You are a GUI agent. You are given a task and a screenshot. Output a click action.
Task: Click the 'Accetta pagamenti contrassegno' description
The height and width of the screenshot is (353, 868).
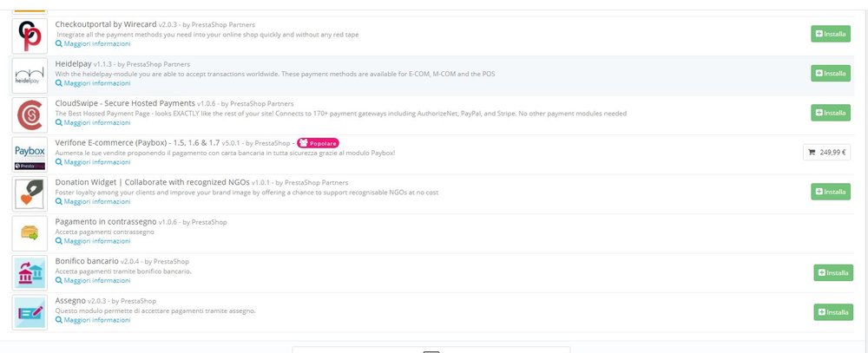tap(105, 232)
